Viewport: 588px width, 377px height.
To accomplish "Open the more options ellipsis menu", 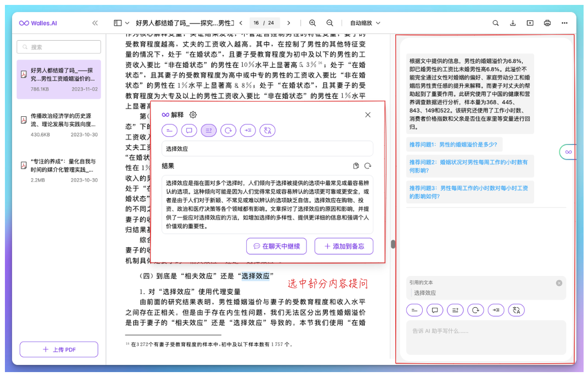I will tap(564, 23).
